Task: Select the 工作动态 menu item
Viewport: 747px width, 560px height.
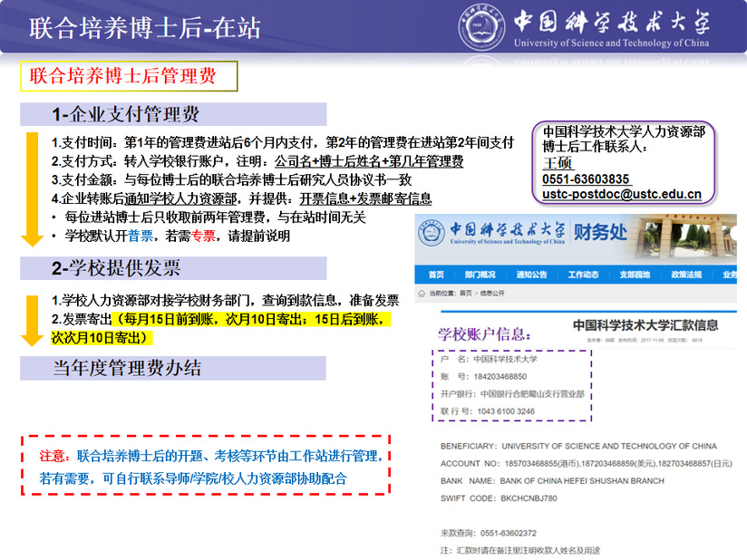Action: click(x=583, y=275)
